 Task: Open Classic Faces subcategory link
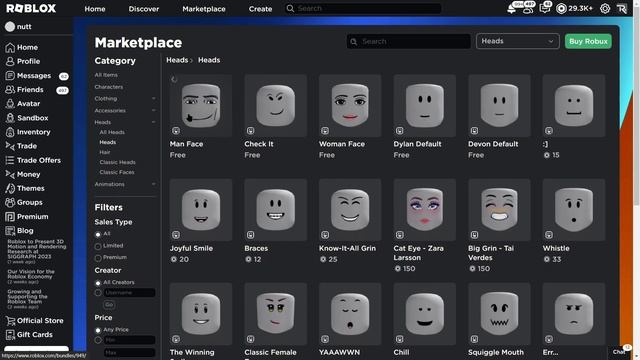pyautogui.click(x=117, y=172)
